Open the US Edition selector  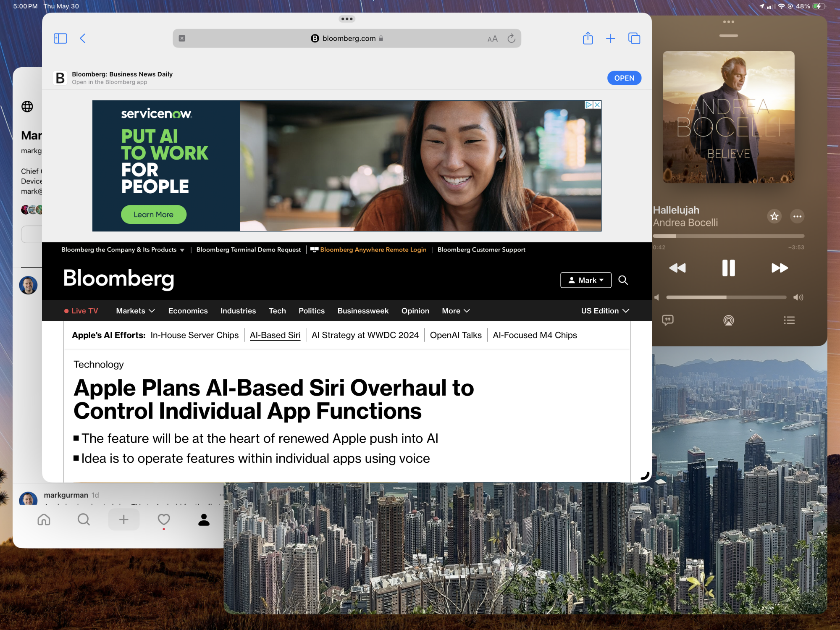point(605,311)
